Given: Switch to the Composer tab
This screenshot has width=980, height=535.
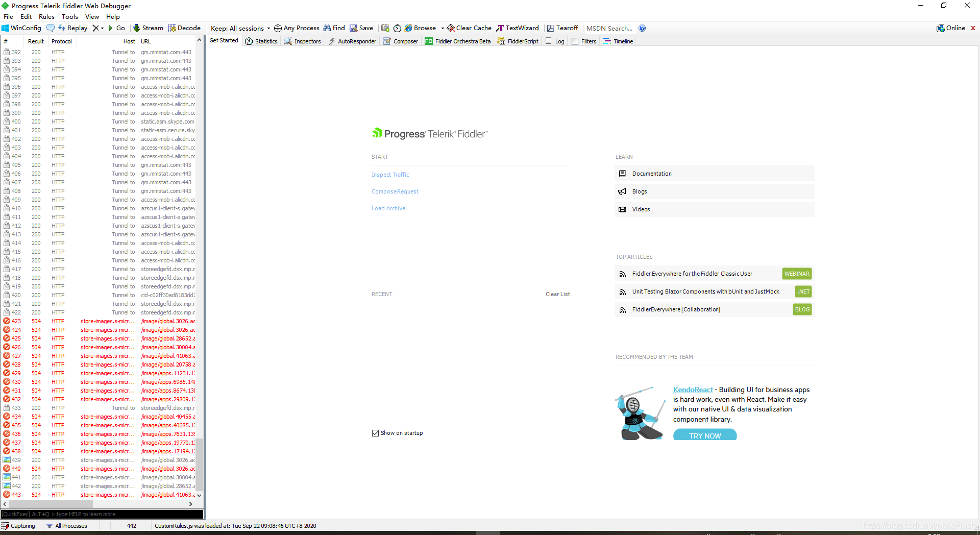Looking at the screenshot, I should (401, 41).
